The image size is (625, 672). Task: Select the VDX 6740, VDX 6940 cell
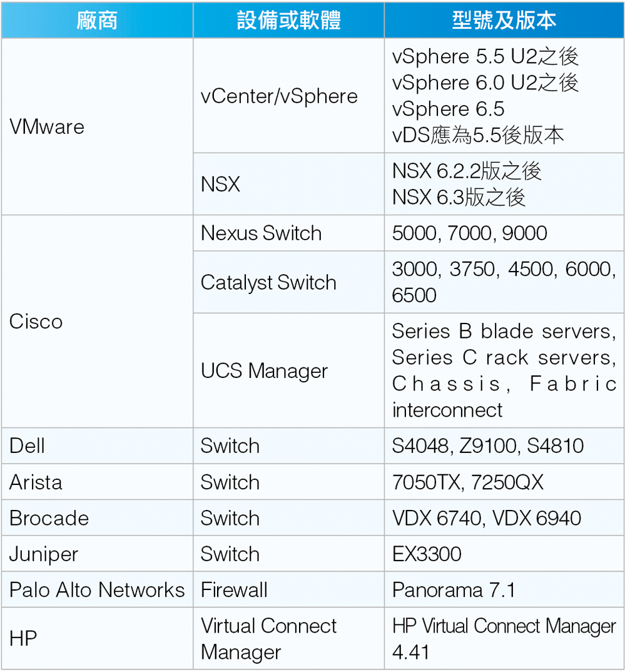pos(504,517)
